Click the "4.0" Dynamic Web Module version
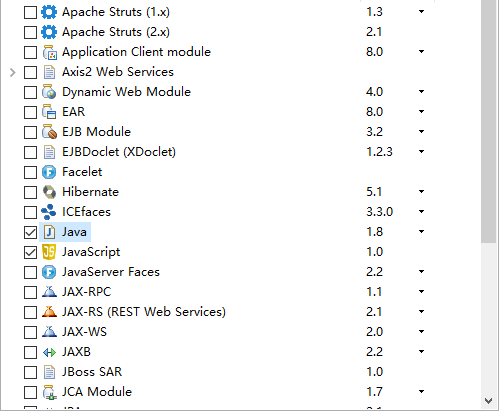The width and height of the screenshot is (499, 411). (374, 92)
